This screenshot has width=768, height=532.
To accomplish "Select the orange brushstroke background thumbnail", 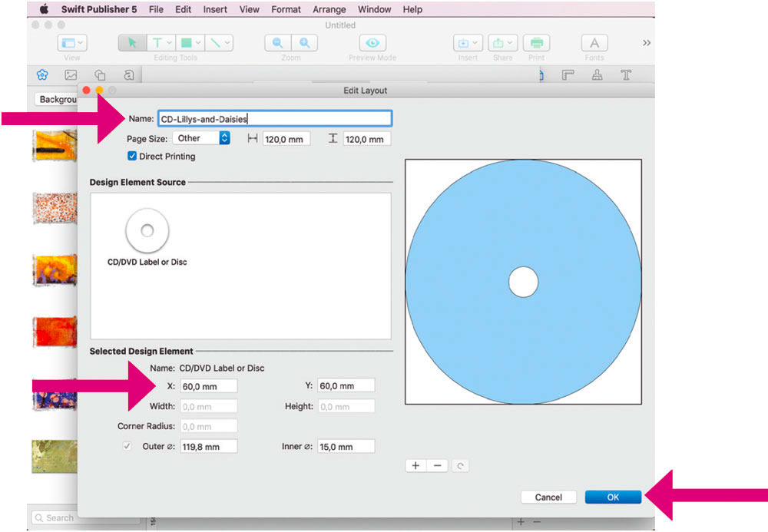I will click(55, 146).
